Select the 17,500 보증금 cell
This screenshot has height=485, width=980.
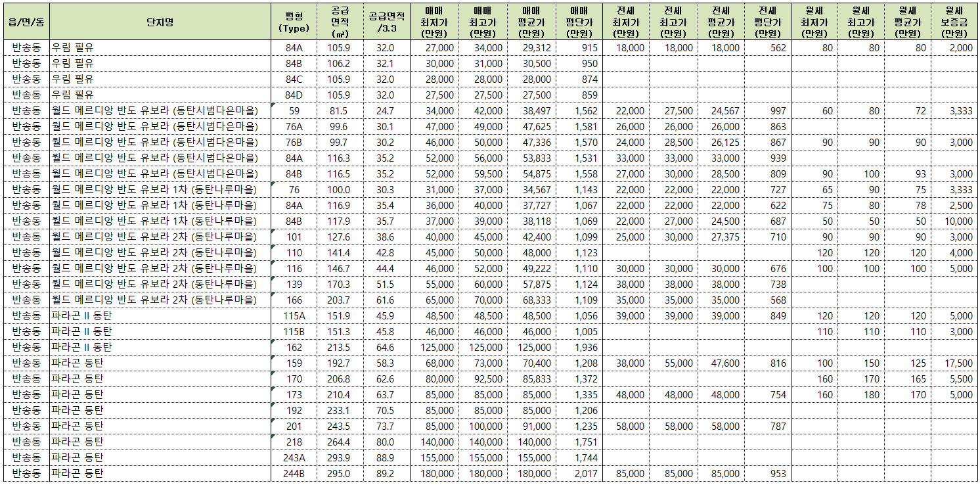point(954,363)
